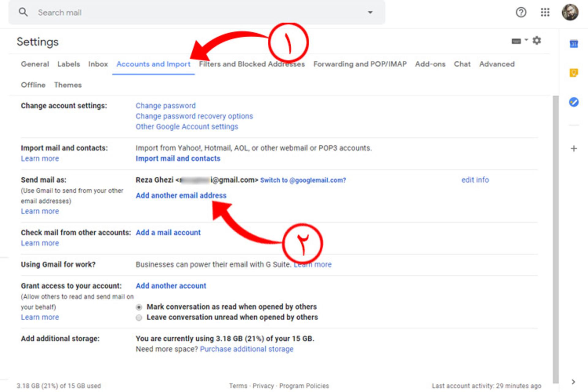Click the plus icon to get add-ons

point(574,149)
